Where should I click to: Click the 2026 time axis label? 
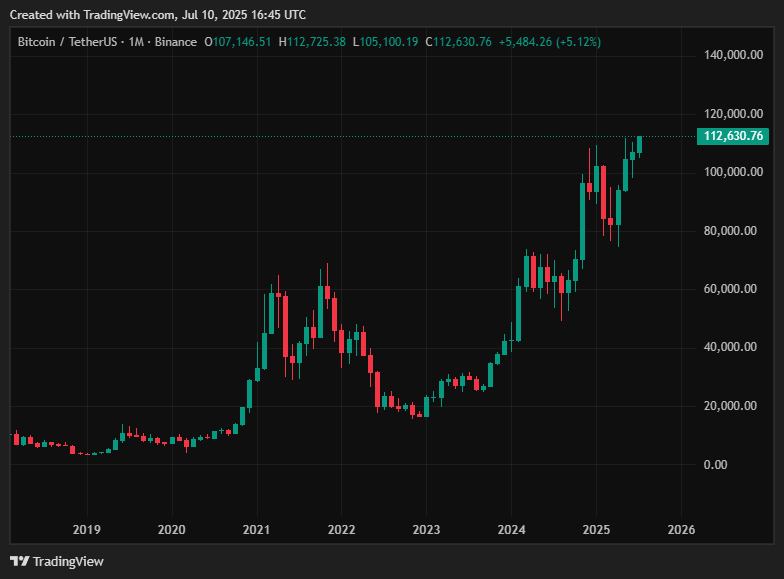[682, 530]
